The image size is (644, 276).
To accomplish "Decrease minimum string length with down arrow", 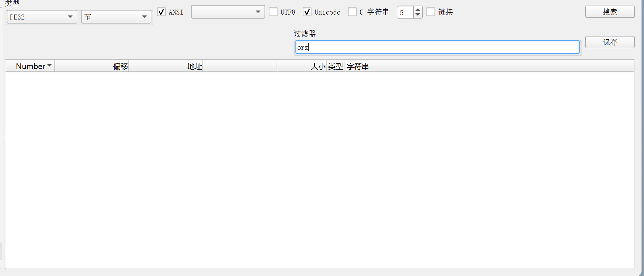I will 418,15.
